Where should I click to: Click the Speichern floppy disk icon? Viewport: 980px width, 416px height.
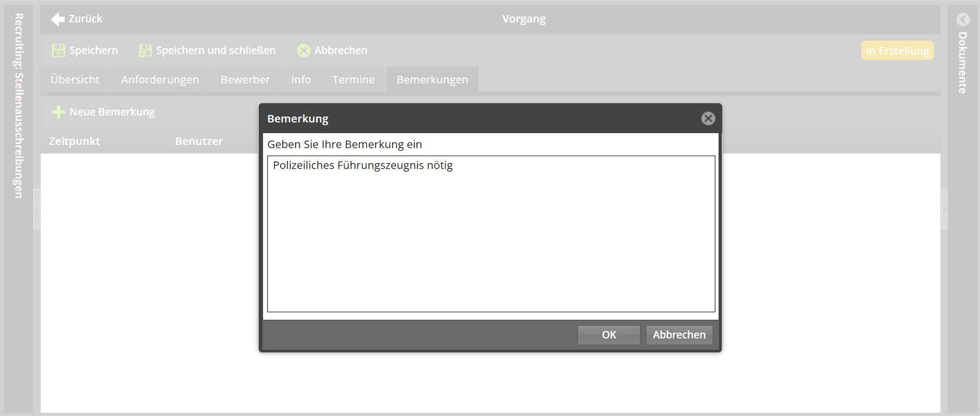point(58,50)
